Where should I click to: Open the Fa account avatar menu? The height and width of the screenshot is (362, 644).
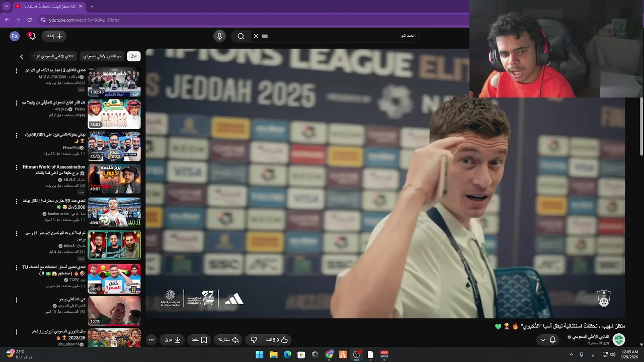coord(15,36)
